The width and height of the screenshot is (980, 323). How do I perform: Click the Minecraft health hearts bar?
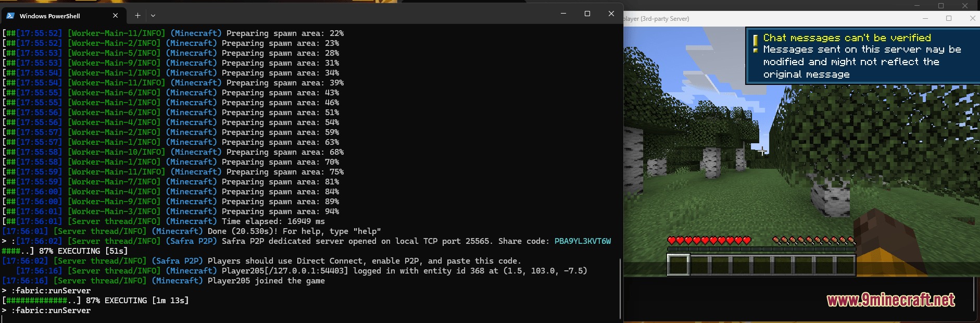click(x=709, y=240)
